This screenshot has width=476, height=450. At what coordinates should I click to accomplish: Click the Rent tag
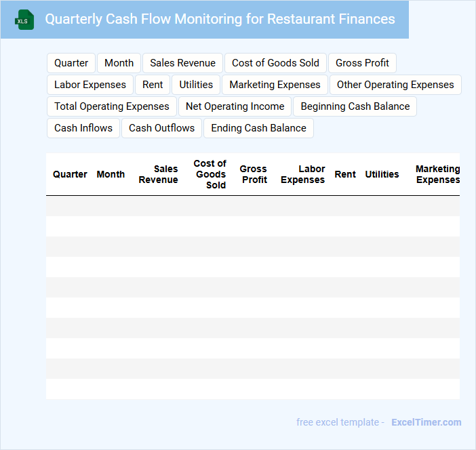(x=153, y=85)
